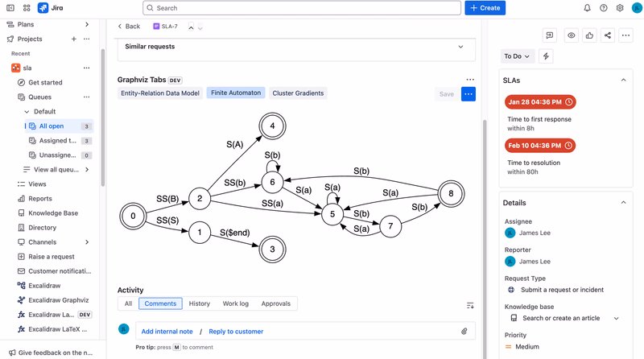Open the Graphviz Tabs panel more menu
The image size is (644, 359).
[470, 80]
